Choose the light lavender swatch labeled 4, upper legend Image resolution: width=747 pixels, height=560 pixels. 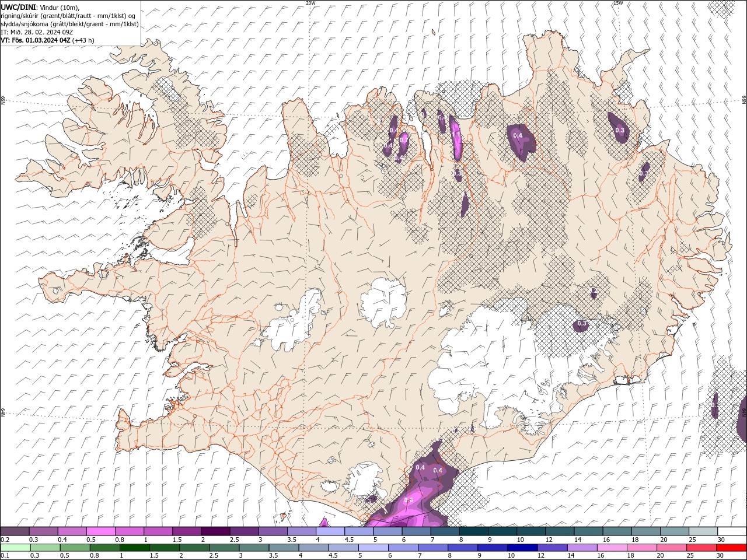pyautogui.click(x=330, y=531)
